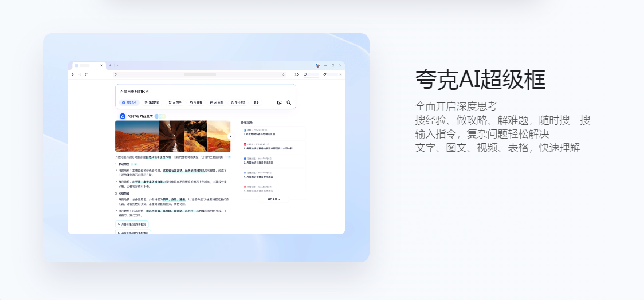Image resolution: width=644 pixels, height=300 pixels.
Task: Click the small search box in the toolbar
Action: click(x=311, y=74)
